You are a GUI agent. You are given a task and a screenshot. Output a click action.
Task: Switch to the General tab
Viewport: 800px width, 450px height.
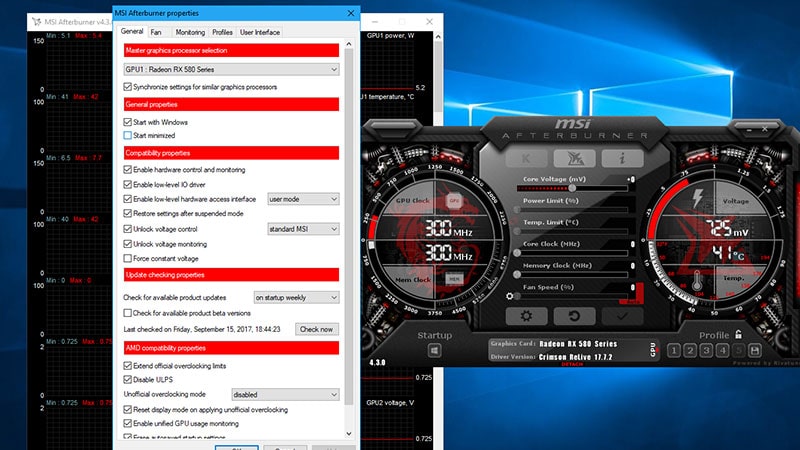click(x=132, y=31)
